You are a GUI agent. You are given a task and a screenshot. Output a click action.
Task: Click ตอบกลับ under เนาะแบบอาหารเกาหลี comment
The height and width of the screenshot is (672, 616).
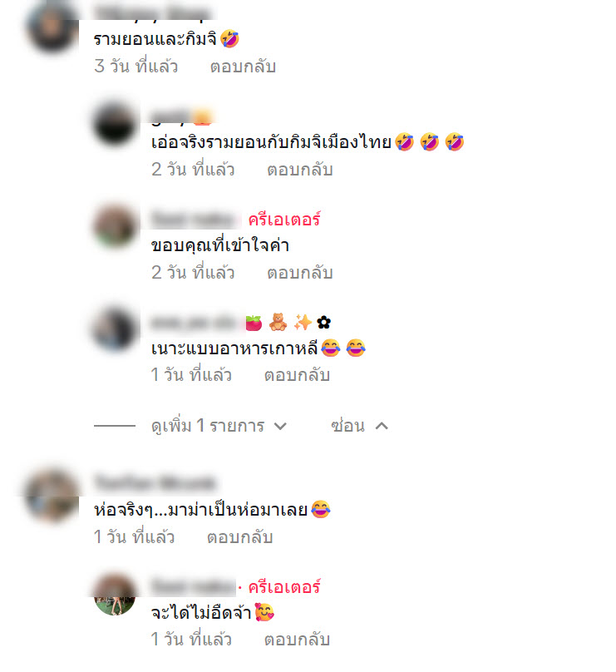click(x=297, y=375)
